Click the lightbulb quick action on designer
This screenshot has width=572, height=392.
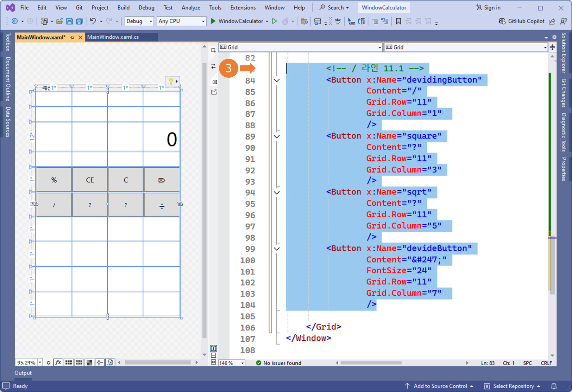[171, 81]
